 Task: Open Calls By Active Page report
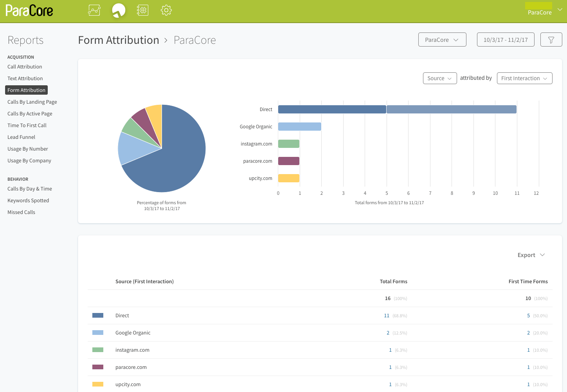(30, 113)
